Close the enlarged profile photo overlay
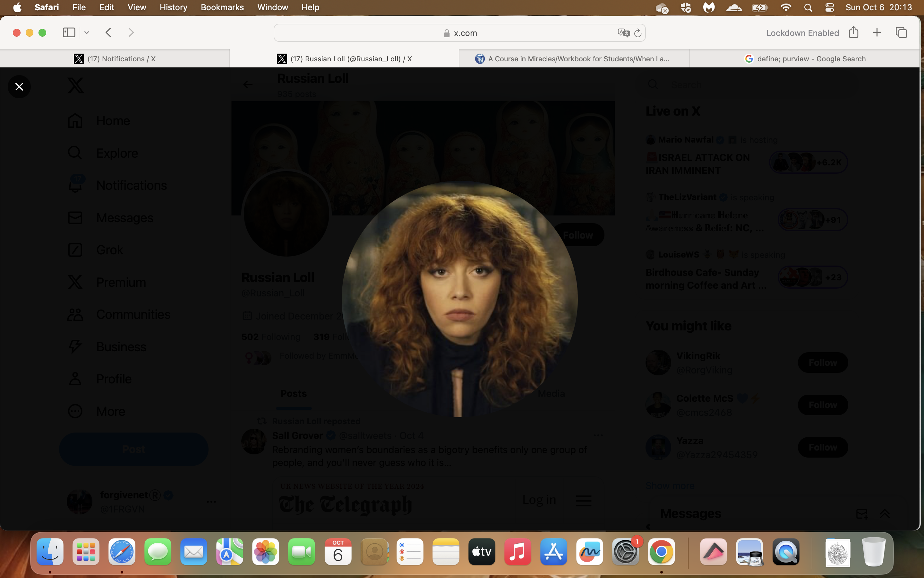Image resolution: width=924 pixels, height=578 pixels. pyautogui.click(x=19, y=87)
